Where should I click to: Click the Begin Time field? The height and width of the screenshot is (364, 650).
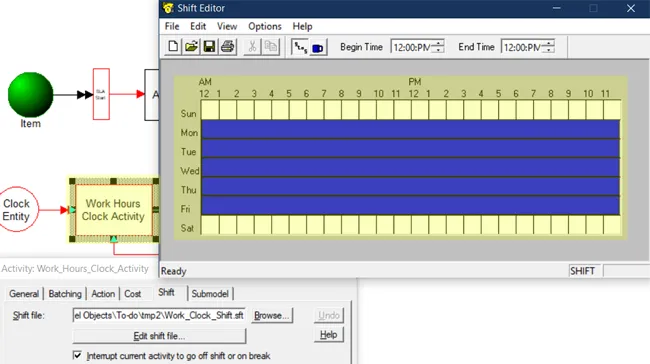[x=412, y=47]
